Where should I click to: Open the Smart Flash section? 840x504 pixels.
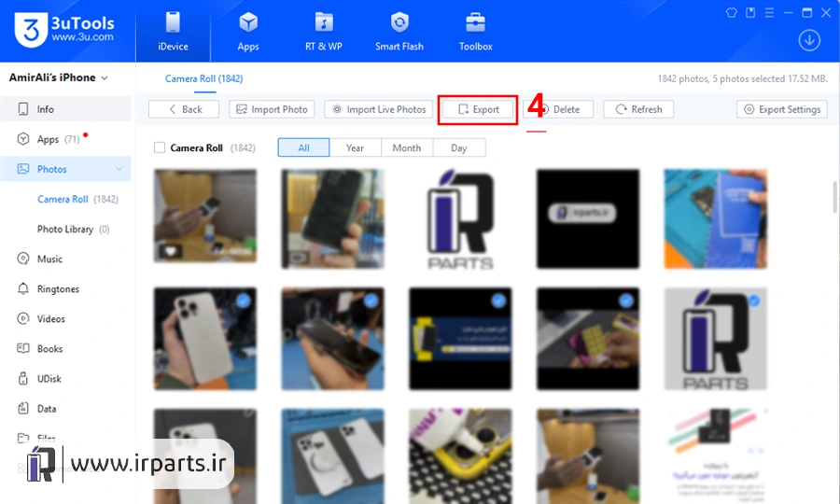coord(399,31)
